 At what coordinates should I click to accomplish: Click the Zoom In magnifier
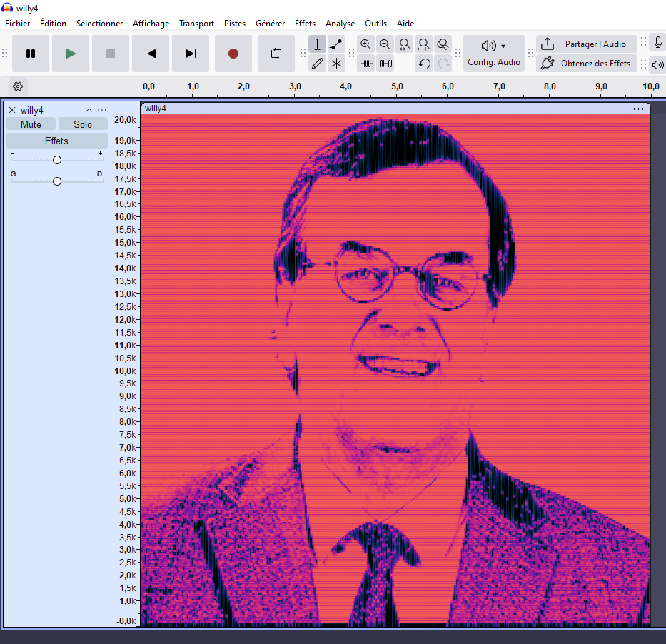point(366,44)
